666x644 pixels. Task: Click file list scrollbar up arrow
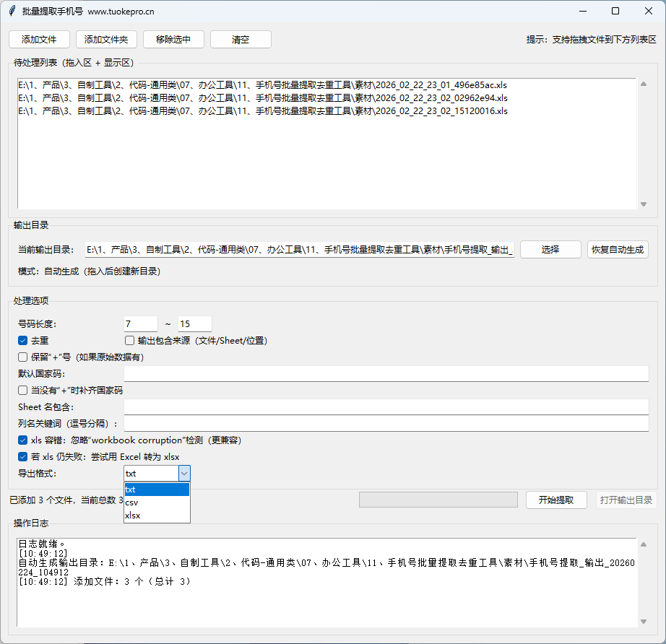click(x=644, y=84)
